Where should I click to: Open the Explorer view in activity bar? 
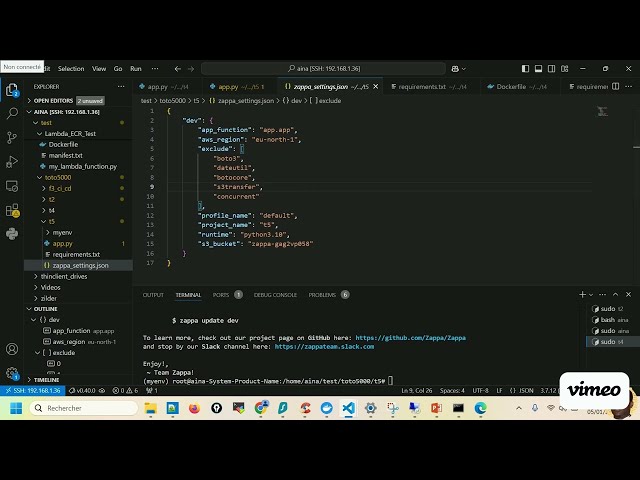click(x=12, y=89)
